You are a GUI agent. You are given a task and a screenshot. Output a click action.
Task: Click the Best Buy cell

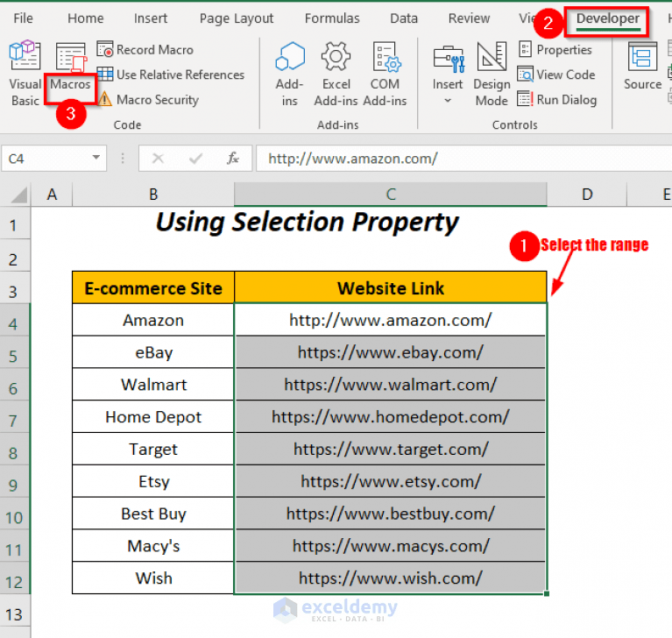[153, 514]
